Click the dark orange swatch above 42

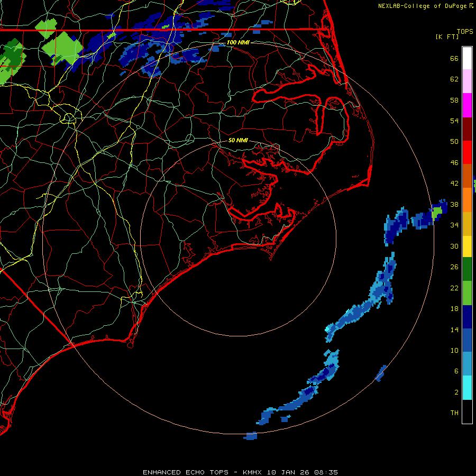click(x=467, y=176)
